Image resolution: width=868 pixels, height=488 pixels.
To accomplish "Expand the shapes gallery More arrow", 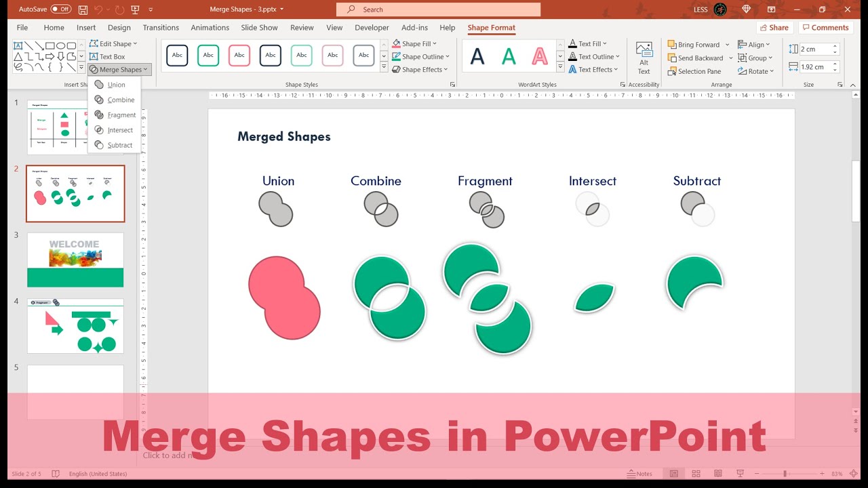I will 81,68.
